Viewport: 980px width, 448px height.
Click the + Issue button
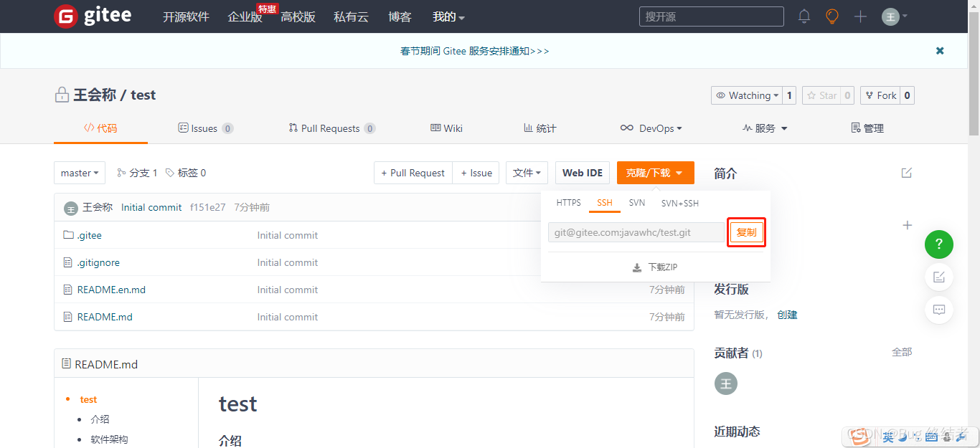tap(476, 173)
